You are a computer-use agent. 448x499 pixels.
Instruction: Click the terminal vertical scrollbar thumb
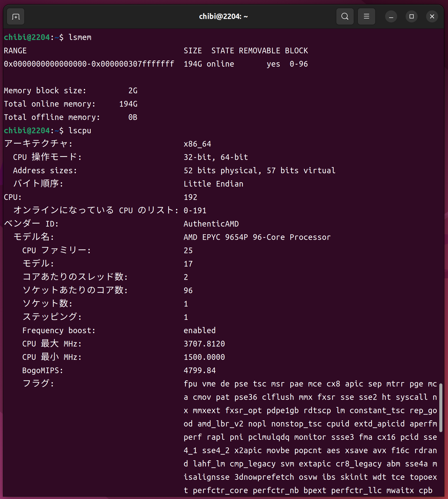click(x=441, y=408)
